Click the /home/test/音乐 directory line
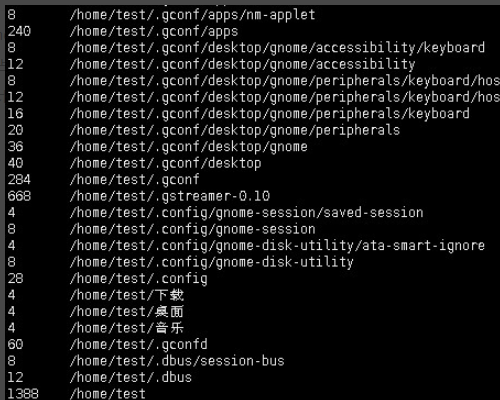This screenshot has width=500, height=400. coord(127,328)
